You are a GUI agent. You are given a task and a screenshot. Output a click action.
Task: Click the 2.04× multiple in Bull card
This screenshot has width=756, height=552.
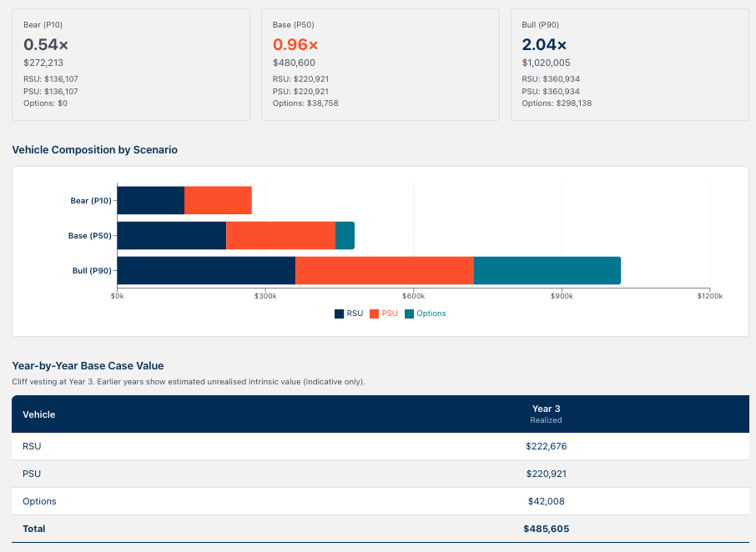[544, 45]
